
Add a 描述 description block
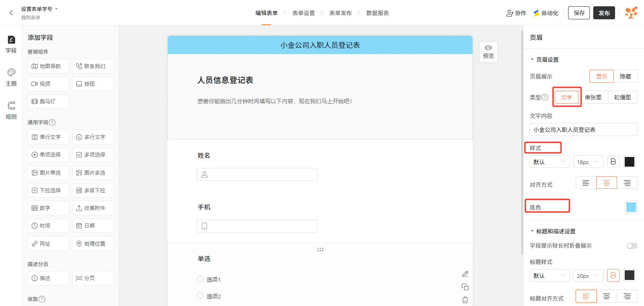(48, 278)
